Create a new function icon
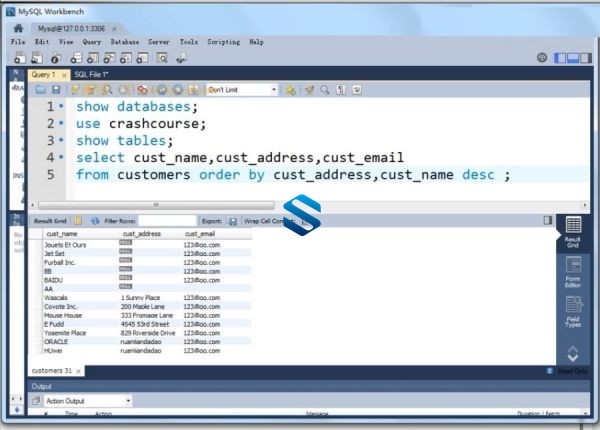This screenshot has height=430, width=600. [x=142, y=58]
